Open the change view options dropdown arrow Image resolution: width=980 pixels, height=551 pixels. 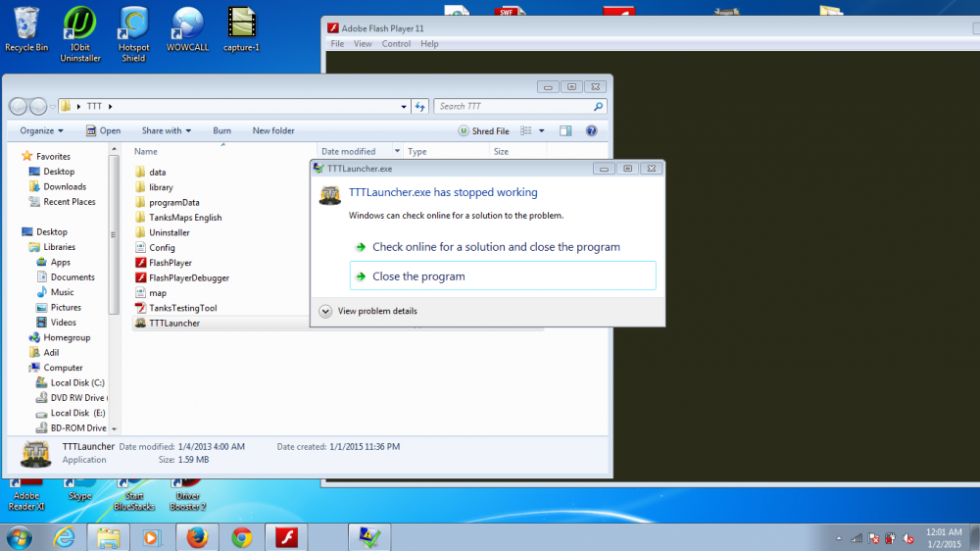coord(541,130)
